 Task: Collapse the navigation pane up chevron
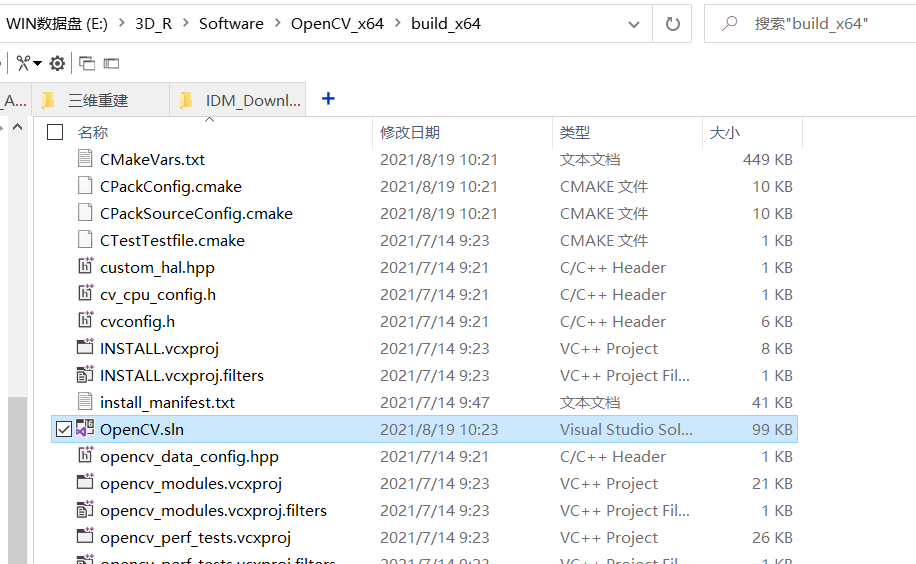[x=18, y=127]
